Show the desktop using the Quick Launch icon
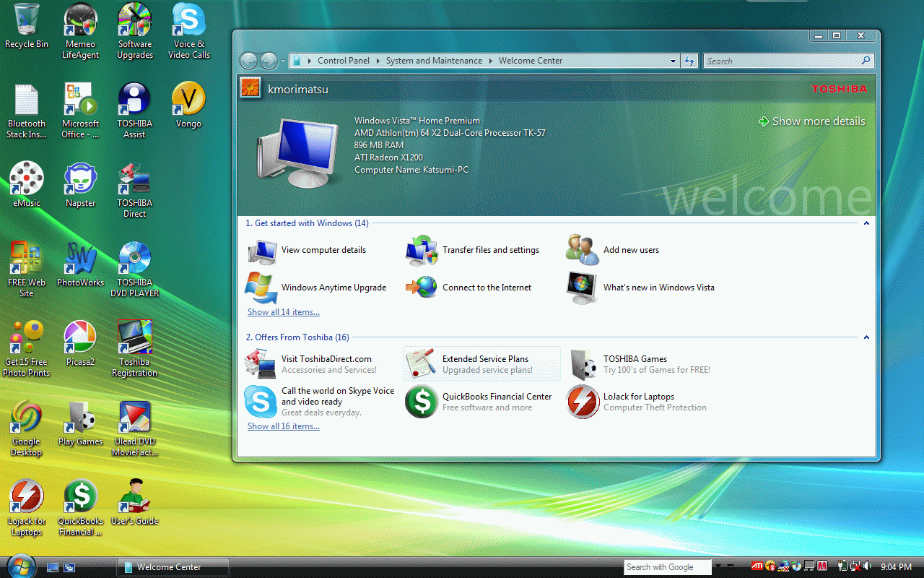Viewport: 924px width, 578px height. click(53, 567)
